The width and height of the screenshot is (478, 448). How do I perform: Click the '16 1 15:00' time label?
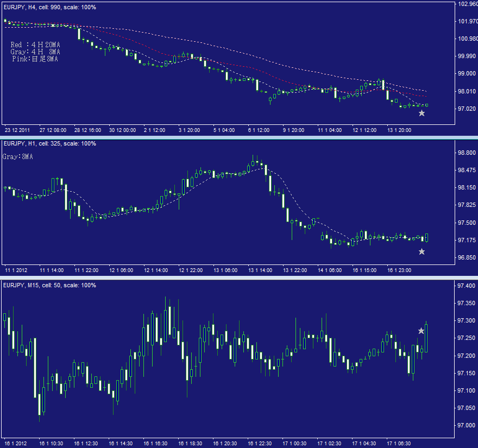[x=364, y=270]
